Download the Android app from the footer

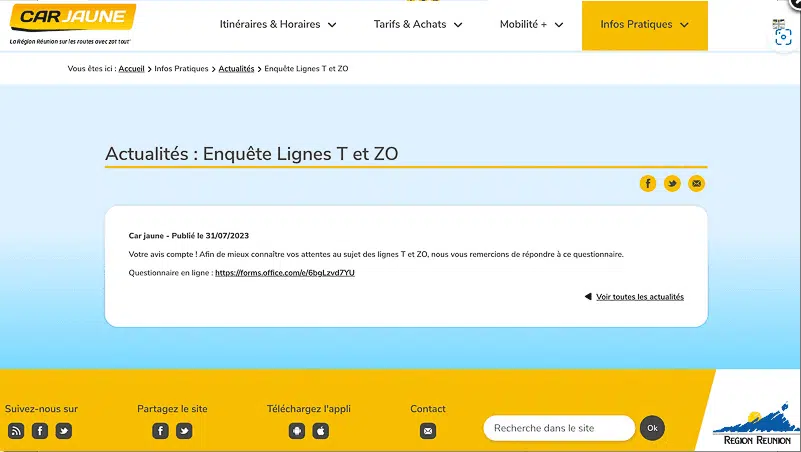[297, 431]
